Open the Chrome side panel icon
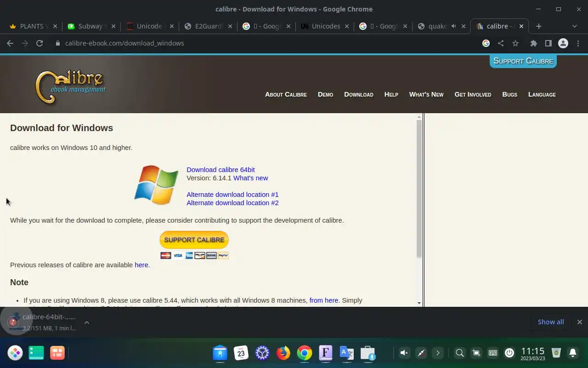This screenshot has width=588, height=368. coord(548,43)
